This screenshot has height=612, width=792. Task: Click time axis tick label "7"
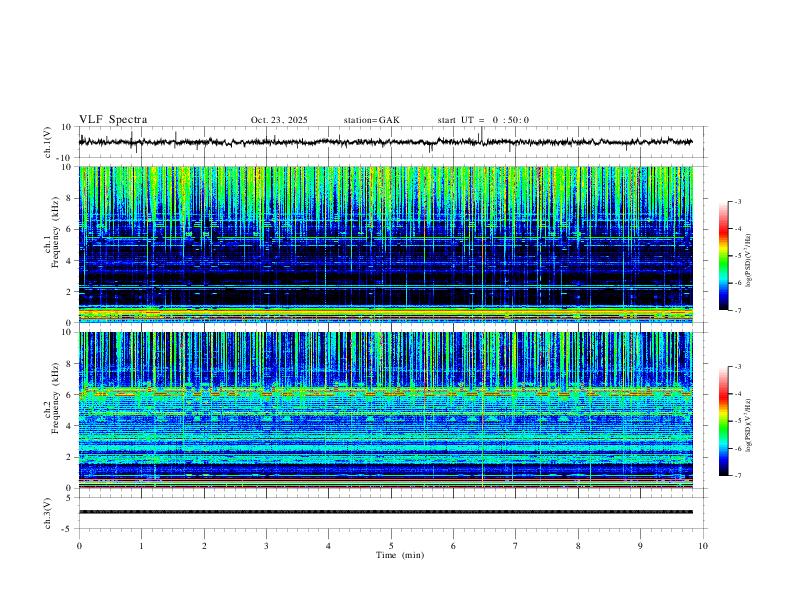tap(516, 546)
